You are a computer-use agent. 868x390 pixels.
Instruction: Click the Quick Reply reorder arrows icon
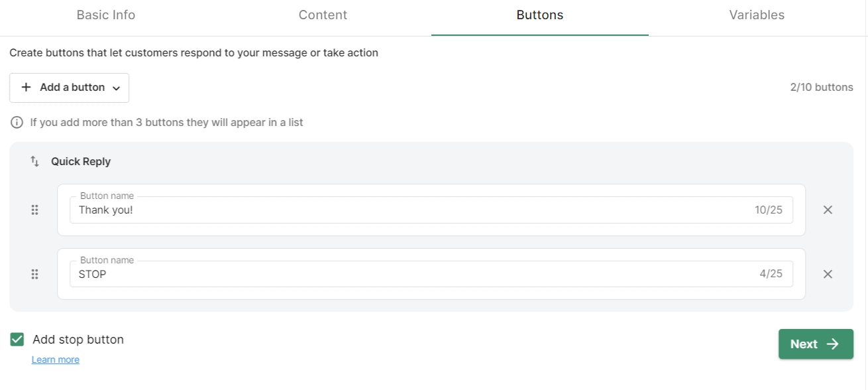click(35, 161)
